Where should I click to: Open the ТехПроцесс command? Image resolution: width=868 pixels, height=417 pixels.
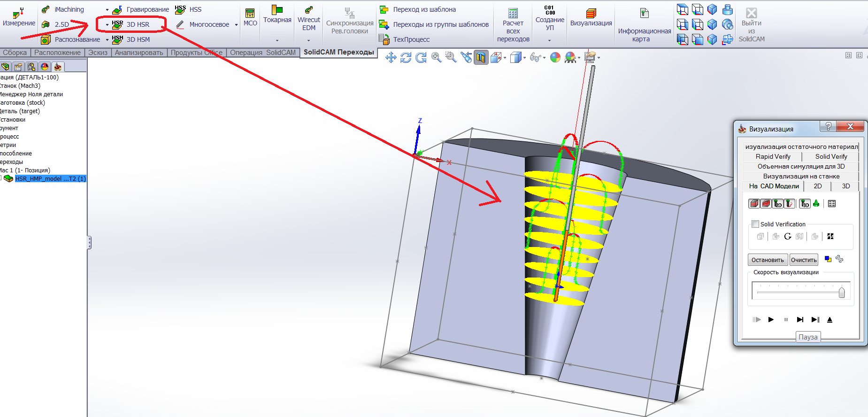[405, 39]
